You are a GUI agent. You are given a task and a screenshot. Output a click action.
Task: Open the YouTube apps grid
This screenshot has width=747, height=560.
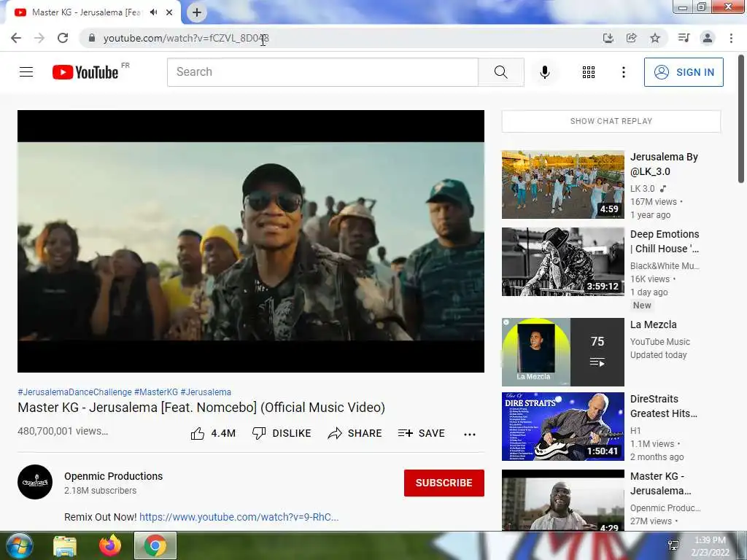click(589, 72)
